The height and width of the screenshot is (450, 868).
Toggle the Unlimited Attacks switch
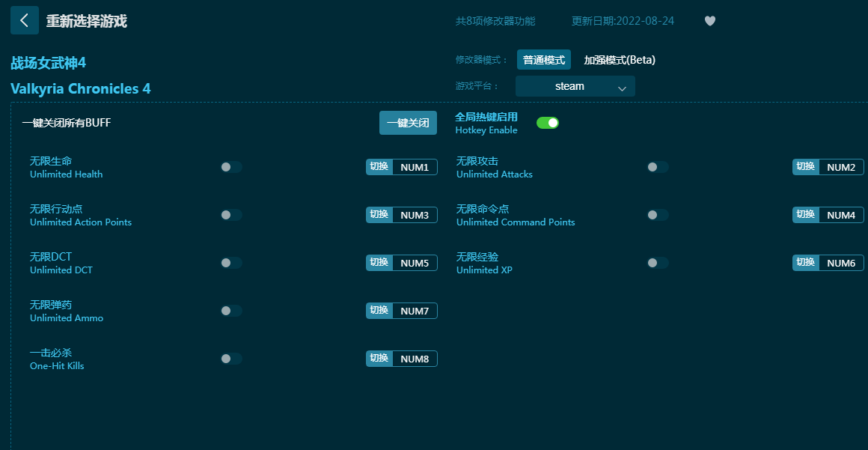tap(658, 167)
